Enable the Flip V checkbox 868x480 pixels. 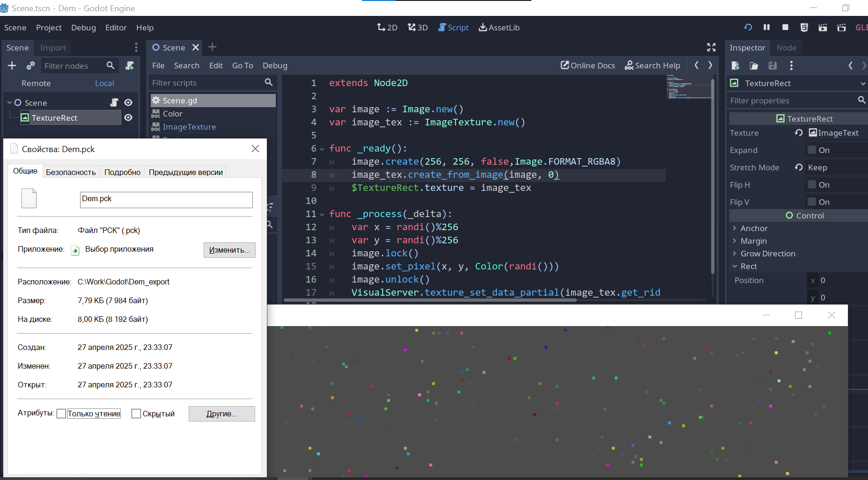(812, 202)
